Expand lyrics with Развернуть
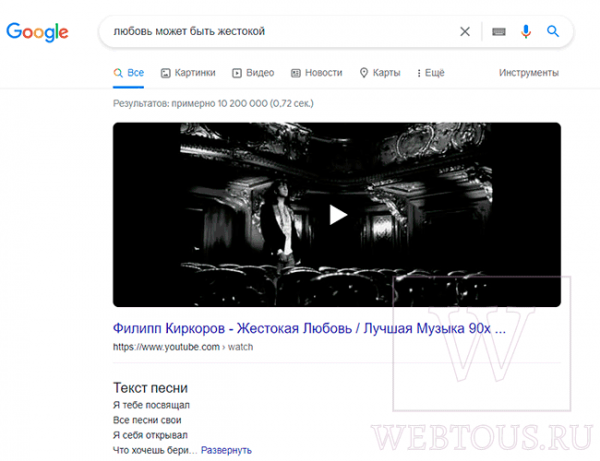Image resolution: width=600 pixels, height=461 pixels. 226,450
